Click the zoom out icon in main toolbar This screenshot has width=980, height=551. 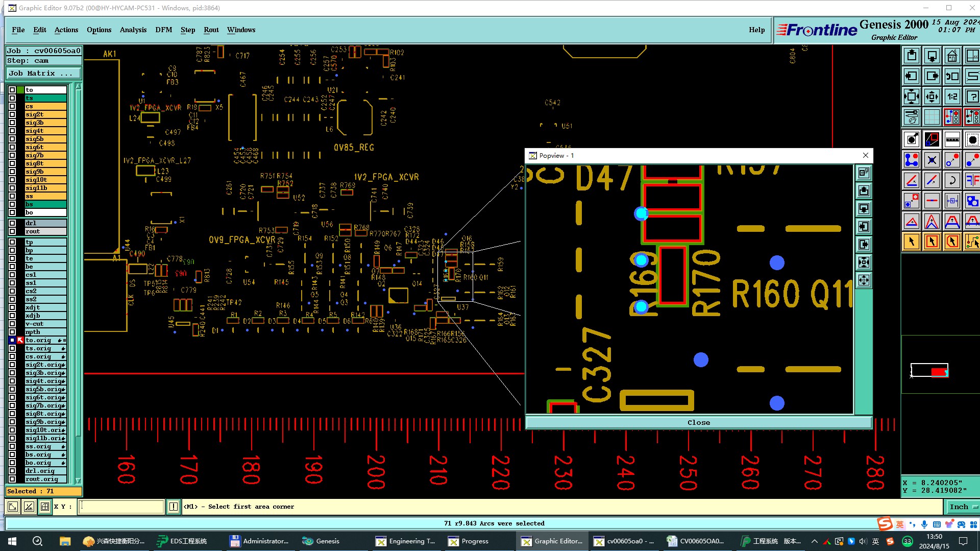[932, 97]
